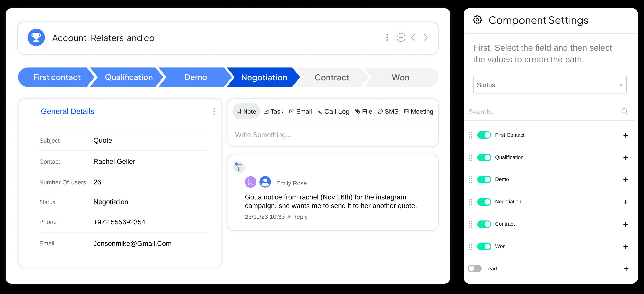The image size is (644, 294).
Task: Open General Details three-dot options
Action: click(x=214, y=112)
